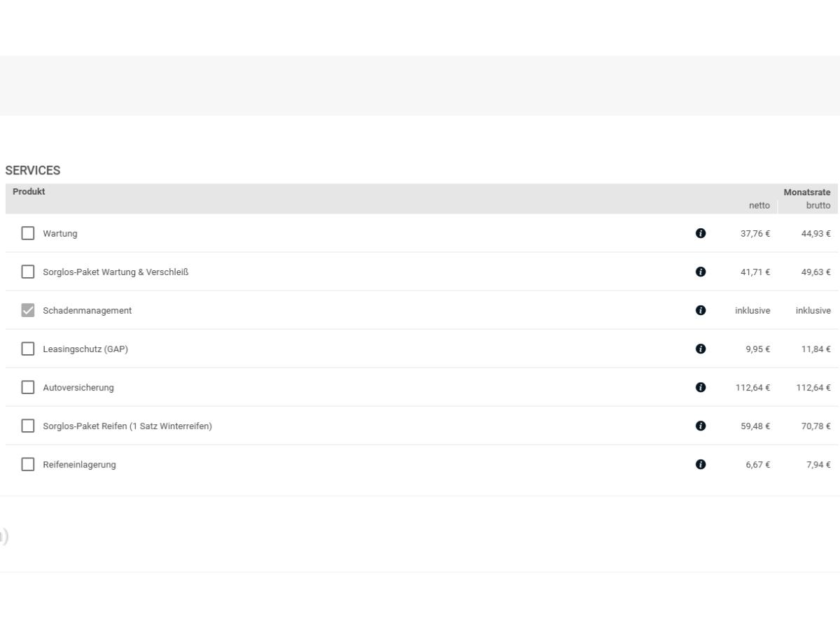This screenshot has height=630, width=840.
Task: Tick Sorglos-Paket Reifen winter tyres checkbox
Action: (28, 426)
